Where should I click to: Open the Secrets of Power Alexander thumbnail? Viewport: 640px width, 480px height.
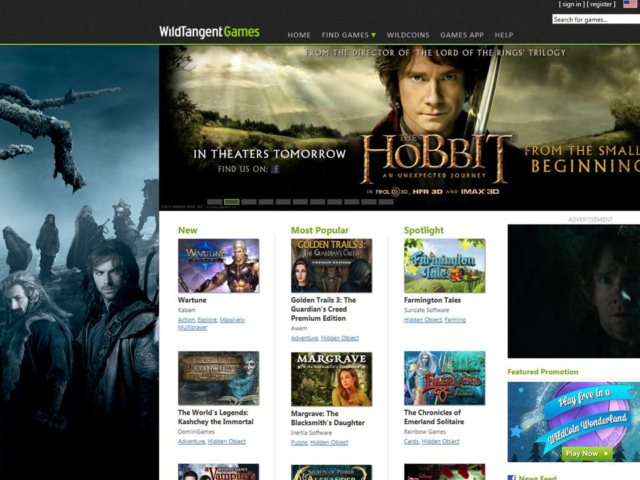(331, 472)
